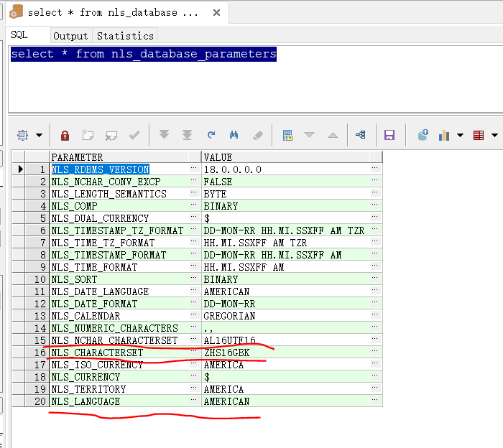The height and width of the screenshot is (448, 503).
Task: Click the select grid cells icon
Action: coord(23,135)
